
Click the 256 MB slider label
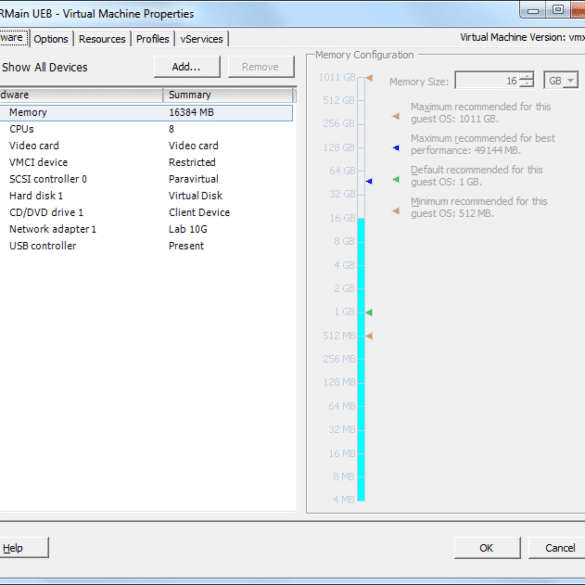[339, 359]
